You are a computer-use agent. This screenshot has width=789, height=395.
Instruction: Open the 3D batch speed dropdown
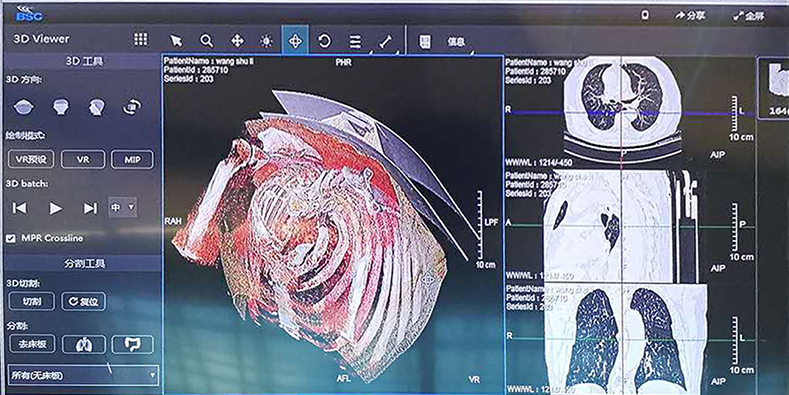click(x=122, y=207)
